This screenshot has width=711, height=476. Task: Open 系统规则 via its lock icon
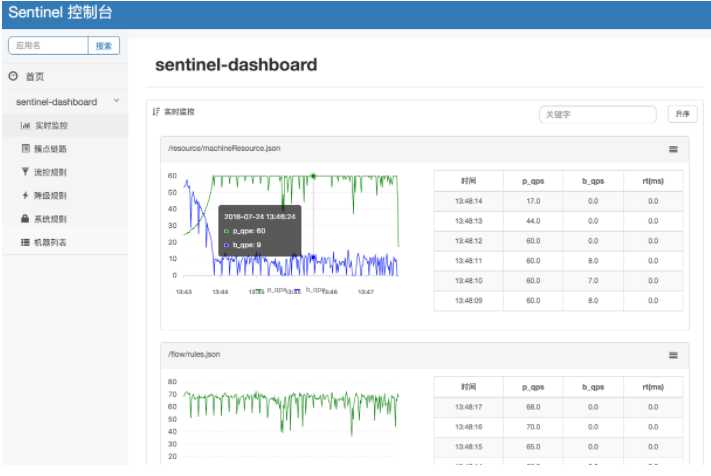point(25,219)
